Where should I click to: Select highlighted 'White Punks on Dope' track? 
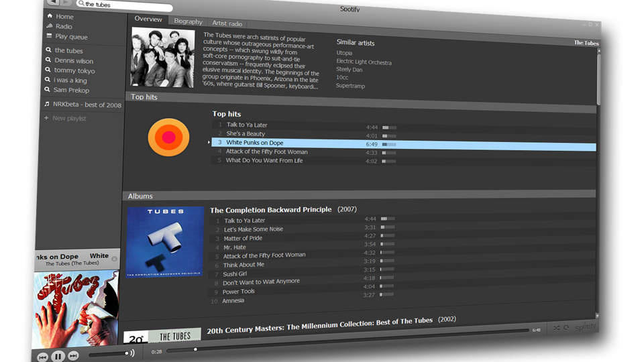pyautogui.click(x=403, y=145)
